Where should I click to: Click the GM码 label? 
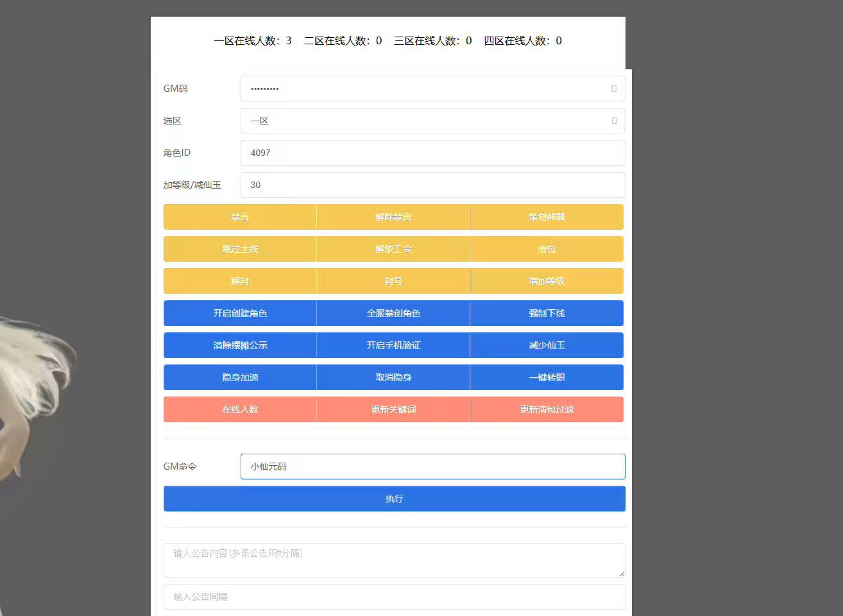click(175, 89)
